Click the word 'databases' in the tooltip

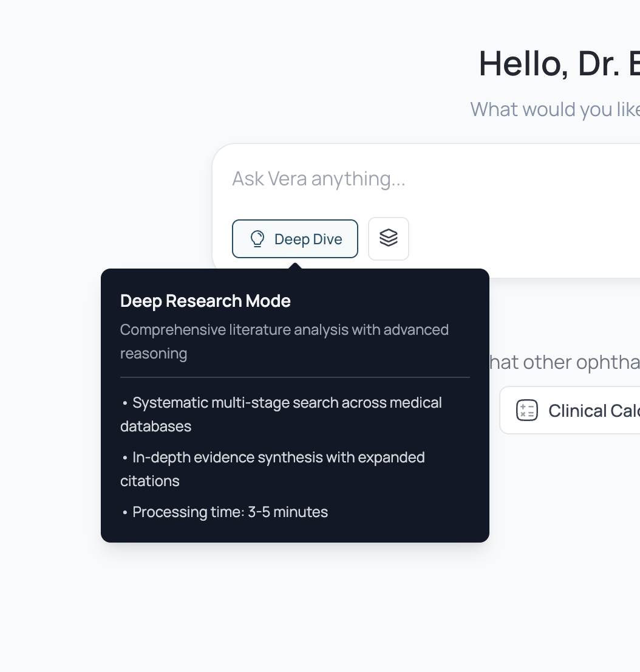tap(155, 427)
